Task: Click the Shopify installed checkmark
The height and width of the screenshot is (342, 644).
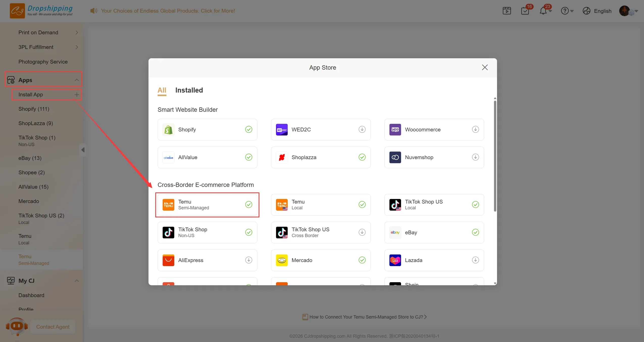Action: point(249,129)
